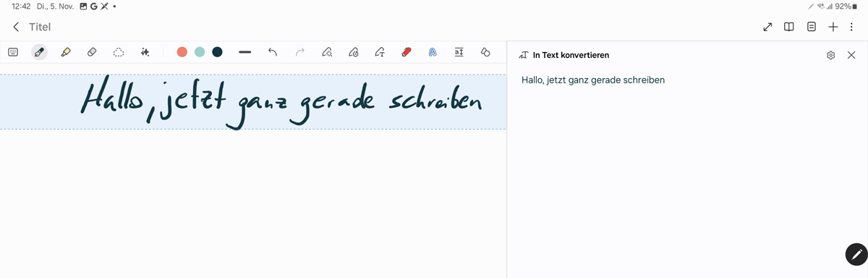This screenshot has width=868, height=278.
Task: Redo the last undone stroke
Action: (x=300, y=52)
